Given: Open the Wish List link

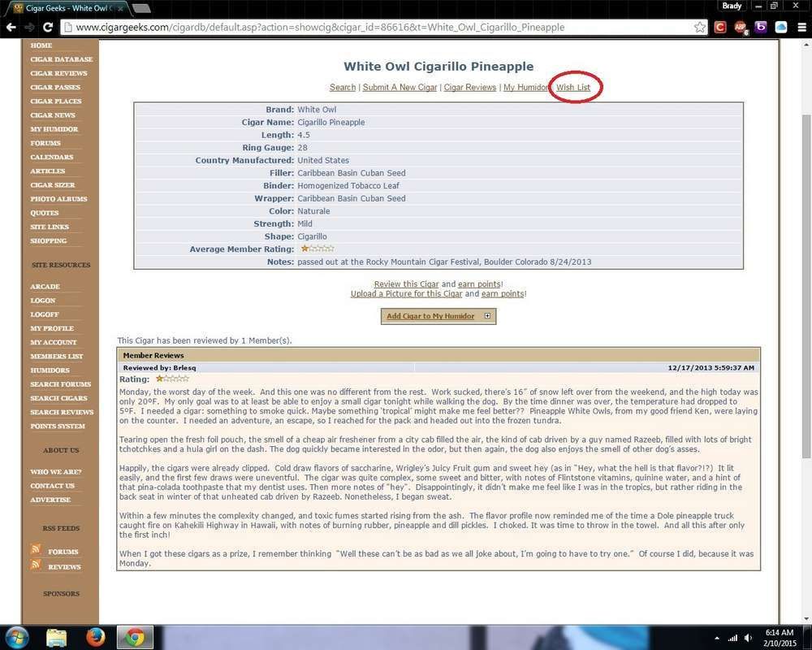Looking at the screenshot, I should [573, 87].
